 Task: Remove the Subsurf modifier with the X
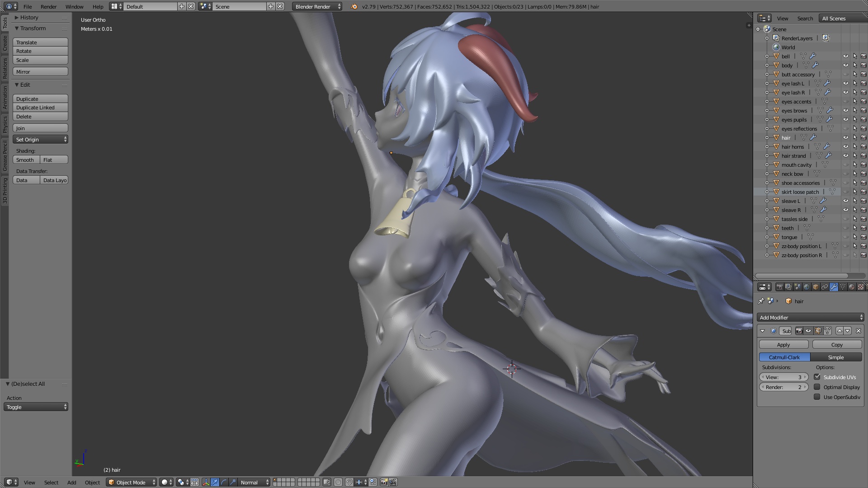click(x=859, y=331)
